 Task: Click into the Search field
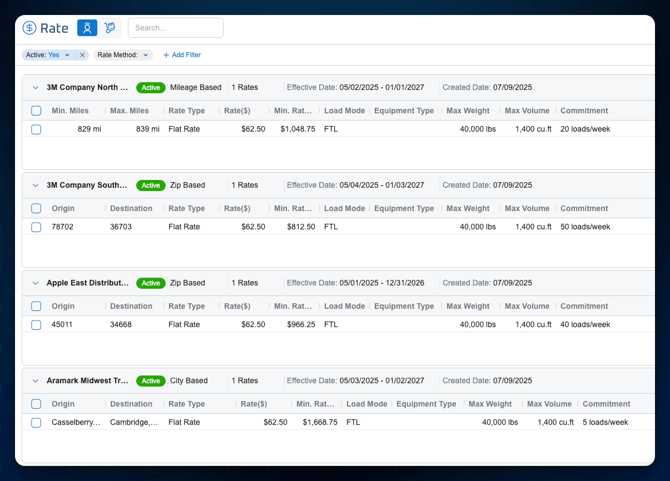(175, 28)
